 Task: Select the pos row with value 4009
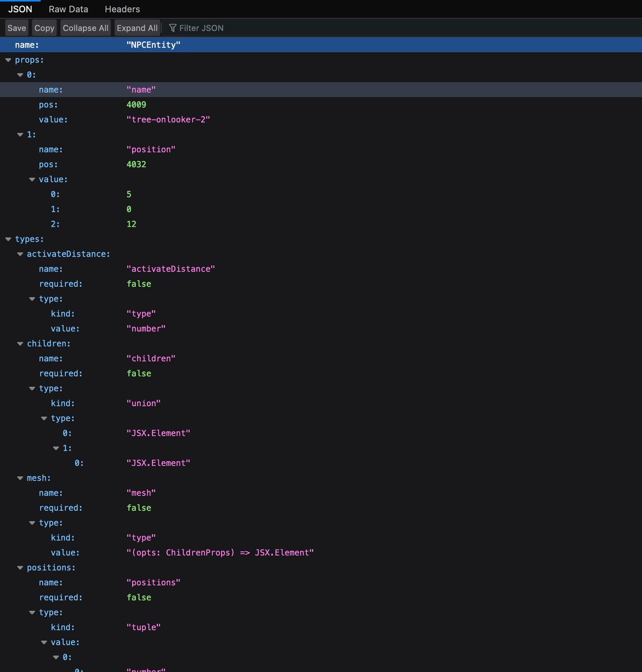[321, 105]
